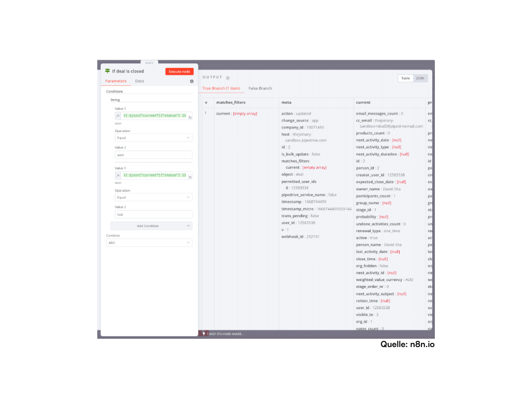Switch output view to Table
Image resolution: width=532 pixels, height=399 pixels.
405,78
